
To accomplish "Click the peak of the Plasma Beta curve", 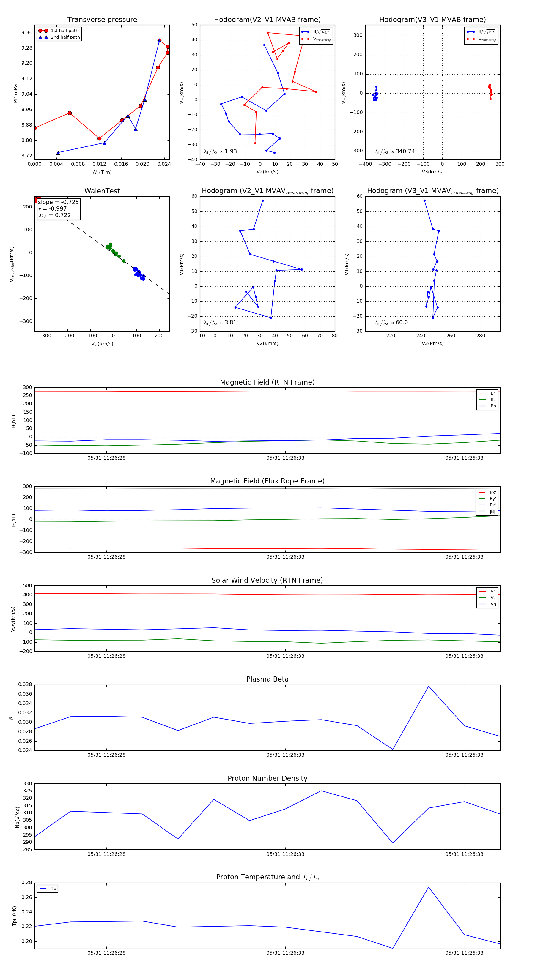I will 428,686.
